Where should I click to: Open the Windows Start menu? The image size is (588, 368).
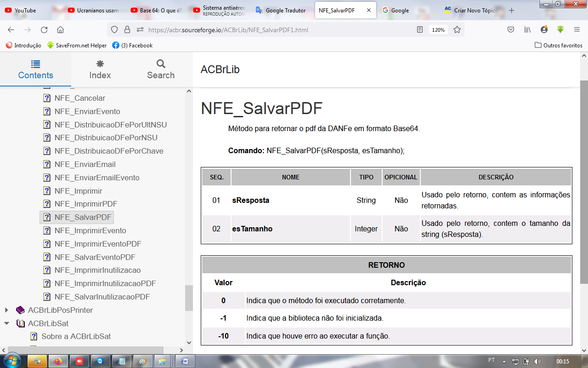[x=12, y=361]
